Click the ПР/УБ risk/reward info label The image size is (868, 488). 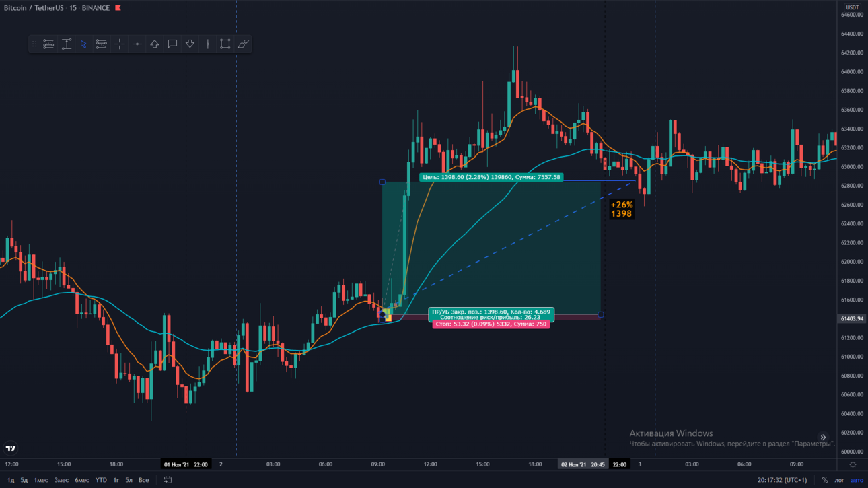(x=491, y=314)
